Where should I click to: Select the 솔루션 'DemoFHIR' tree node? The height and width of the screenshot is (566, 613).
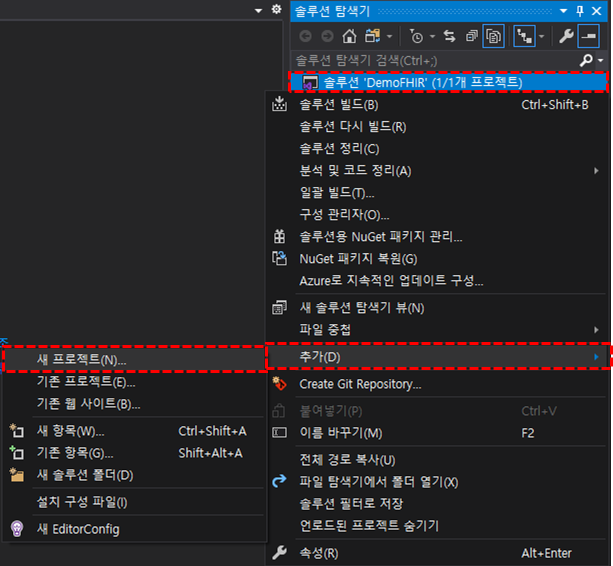click(x=448, y=82)
